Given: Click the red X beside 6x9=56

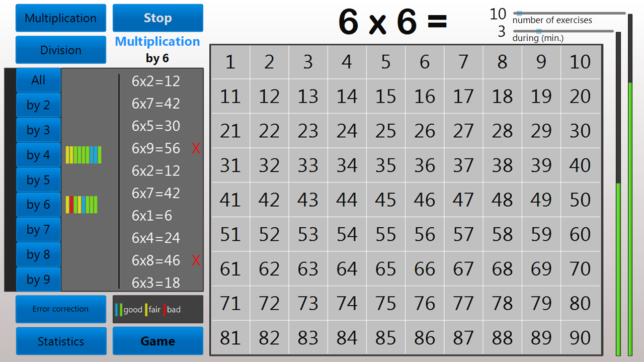Looking at the screenshot, I should (x=196, y=148).
